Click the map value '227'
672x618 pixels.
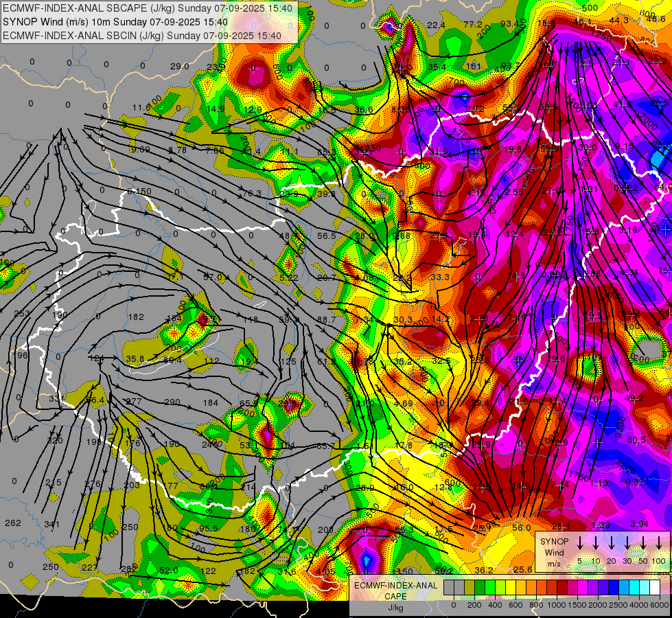click(x=89, y=567)
